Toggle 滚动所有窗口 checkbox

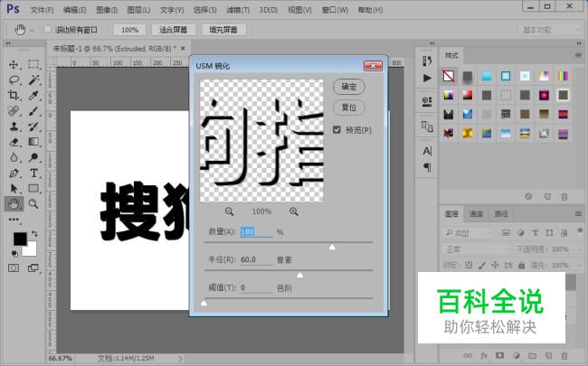pyautogui.click(x=48, y=29)
